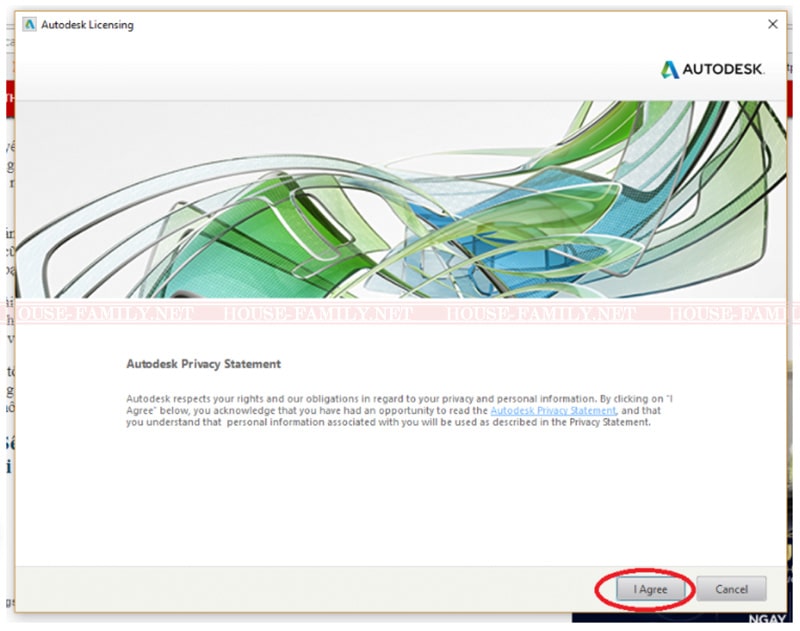The width and height of the screenshot is (800, 631).
Task: Click the Autodesk logo in the header
Action: pyautogui.click(x=712, y=69)
